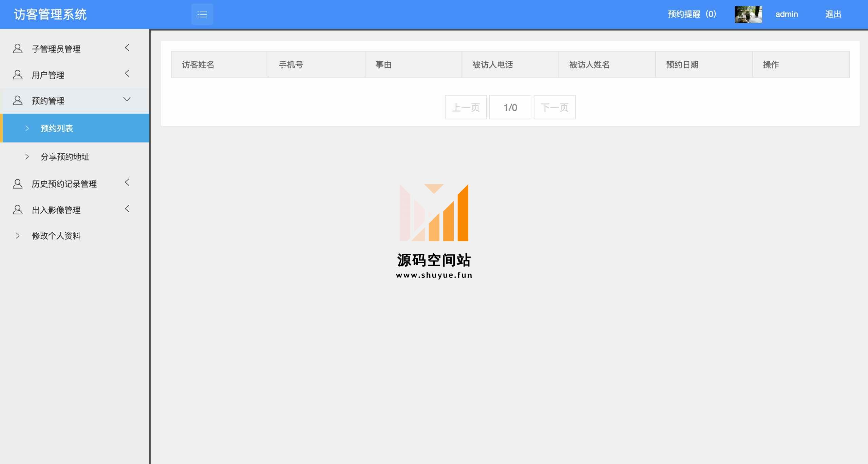Click the arrow icon before 分享预约地址
The image size is (868, 464).
[27, 157]
